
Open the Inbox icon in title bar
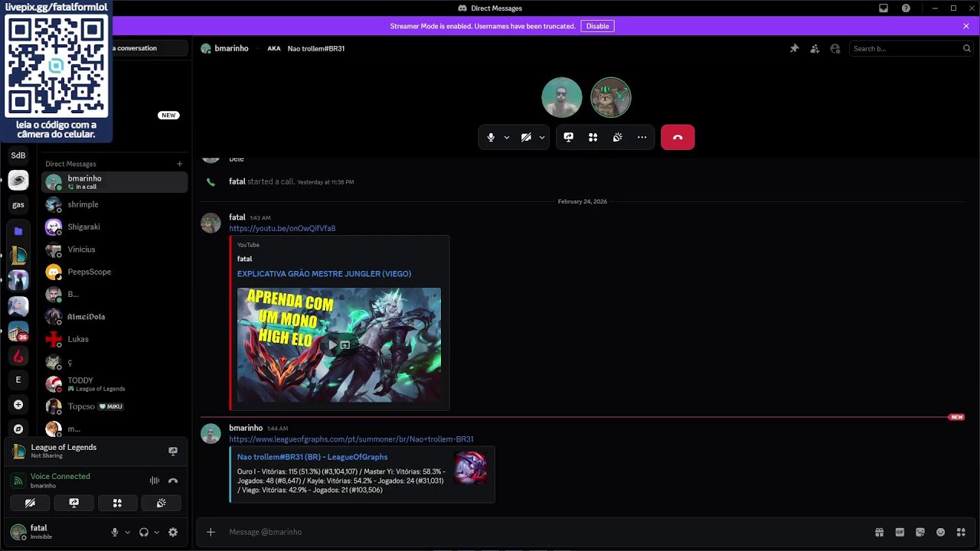pyautogui.click(x=884, y=8)
